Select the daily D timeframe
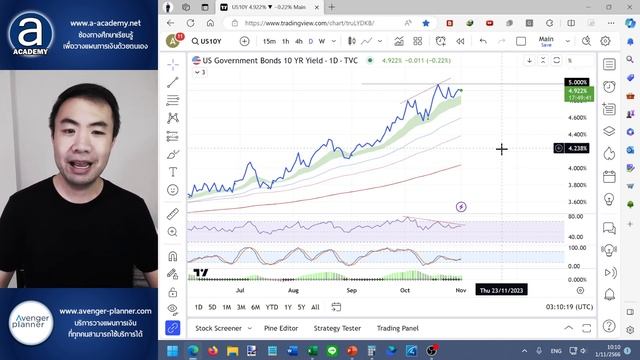This screenshot has height=360, width=640. tap(311, 41)
